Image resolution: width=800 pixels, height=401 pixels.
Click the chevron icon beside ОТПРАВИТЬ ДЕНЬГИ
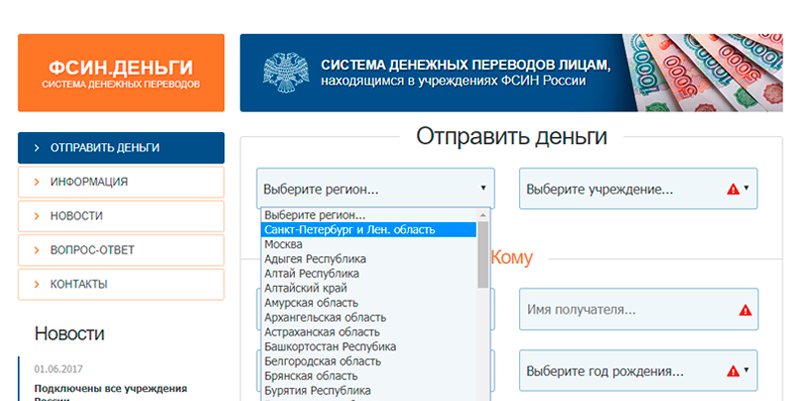click(x=37, y=148)
